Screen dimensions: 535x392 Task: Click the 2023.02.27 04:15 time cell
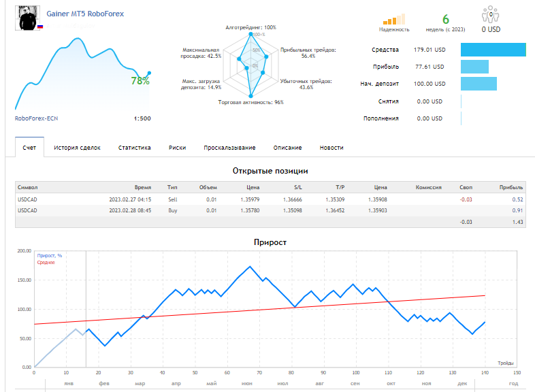[x=130, y=199]
